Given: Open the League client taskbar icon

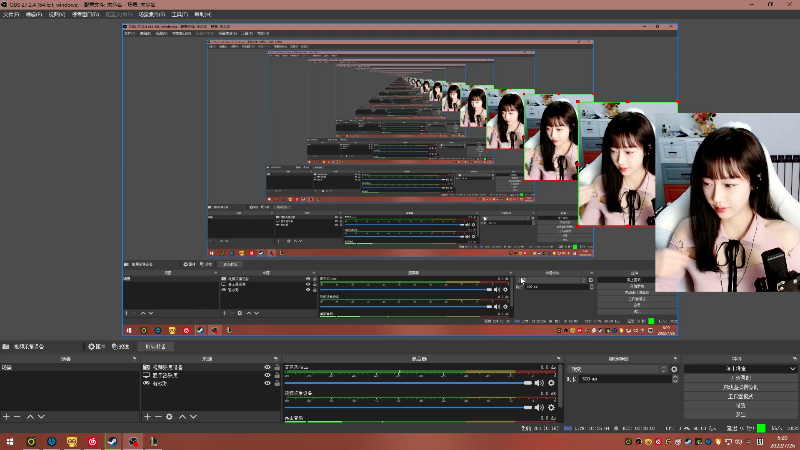Looking at the screenshot, I should pyautogui.click(x=154, y=441).
